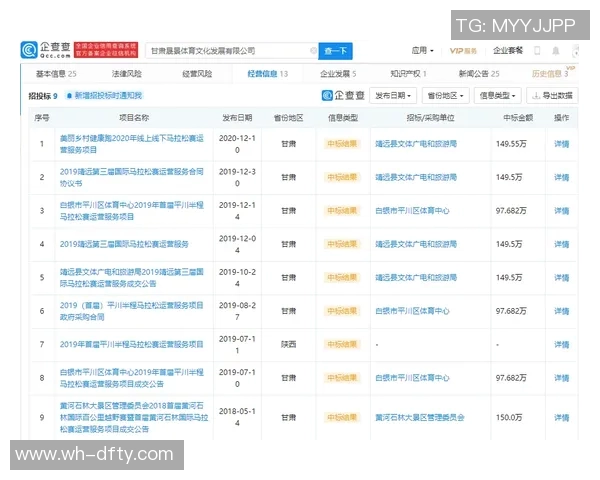Click 新增招投标时通知我 notification link
600x480 pixels.
[x=104, y=95]
